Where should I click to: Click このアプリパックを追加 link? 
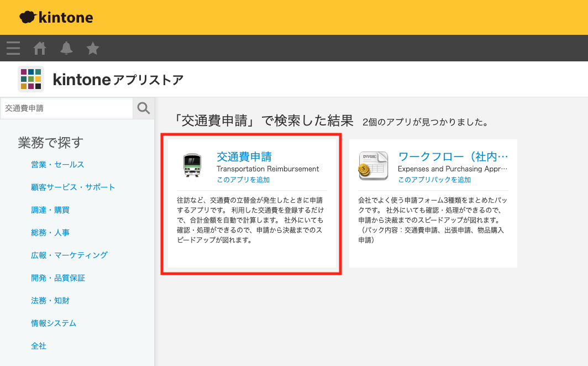[434, 180]
